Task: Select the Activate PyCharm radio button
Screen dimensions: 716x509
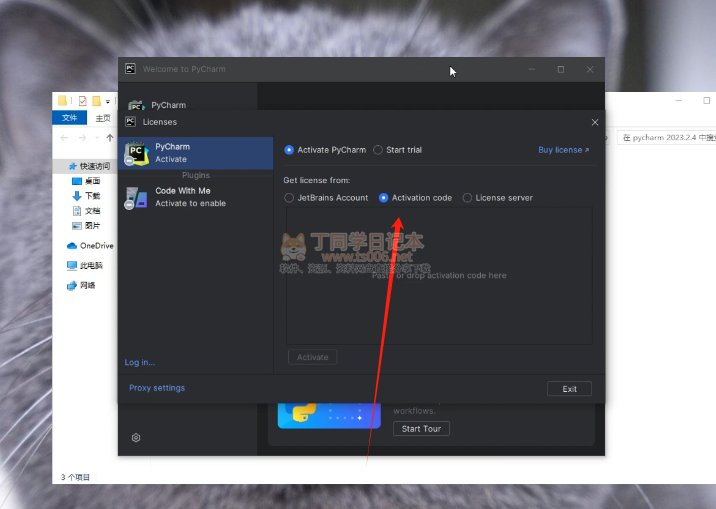Action: pos(289,150)
